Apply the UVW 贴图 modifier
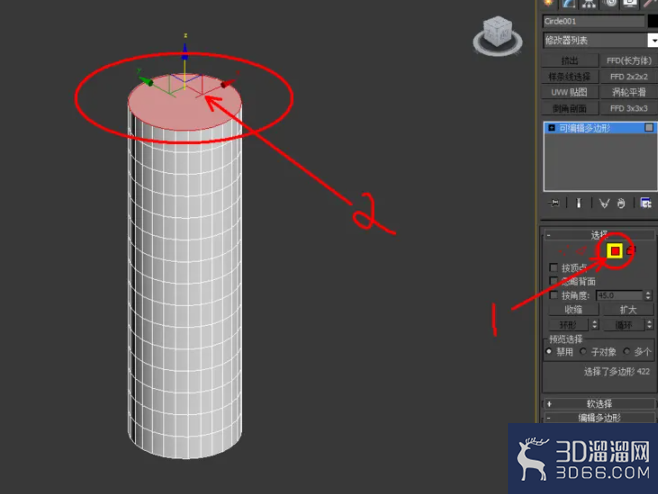The image size is (658, 494). [x=570, y=92]
